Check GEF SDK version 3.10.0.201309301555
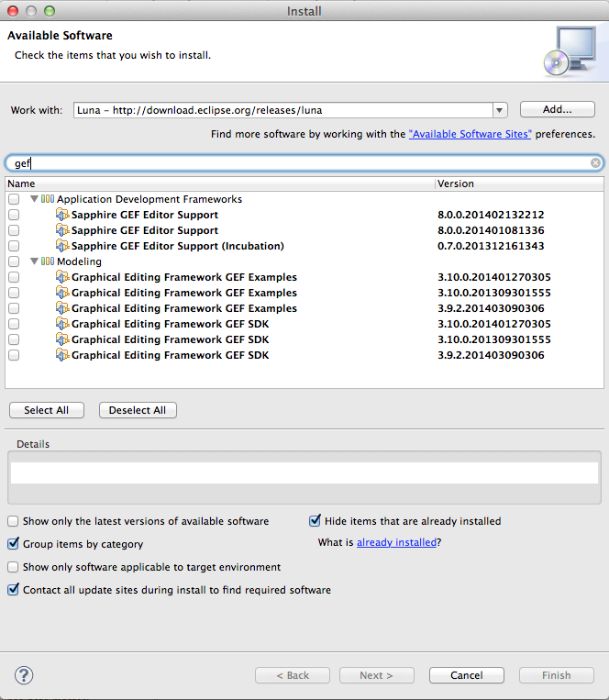This screenshot has height=700, width=609. pyautogui.click(x=14, y=339)
